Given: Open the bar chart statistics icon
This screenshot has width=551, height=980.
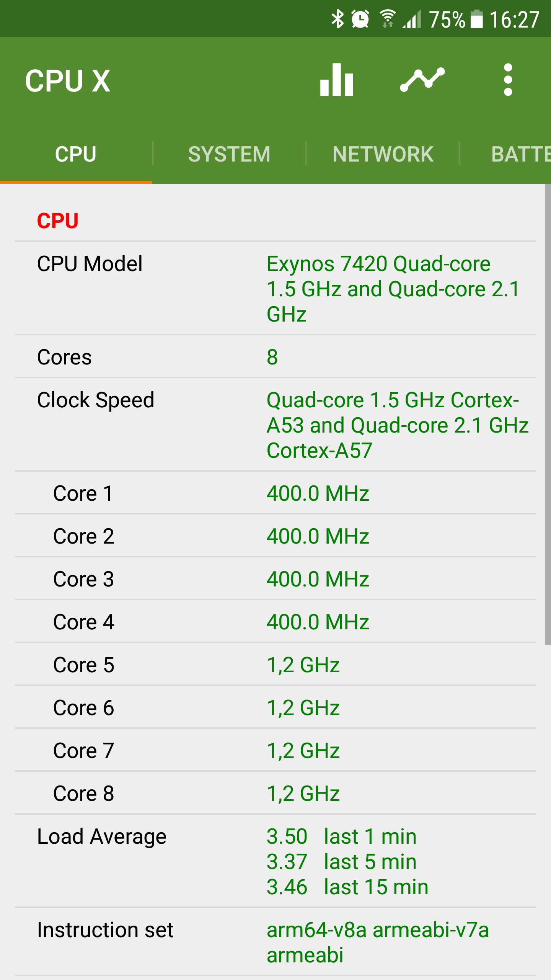Looking at the screenshot, I should point(337,80).
